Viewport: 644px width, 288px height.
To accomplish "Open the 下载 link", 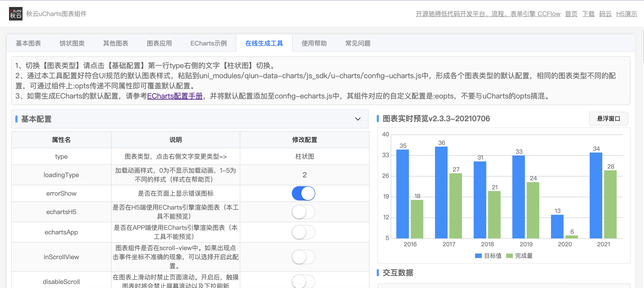I will [588, 14].
